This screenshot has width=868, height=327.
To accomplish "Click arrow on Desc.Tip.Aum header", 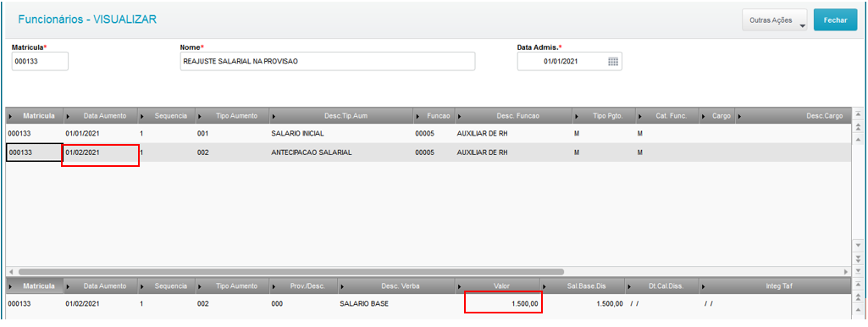I will click(274, 116).
